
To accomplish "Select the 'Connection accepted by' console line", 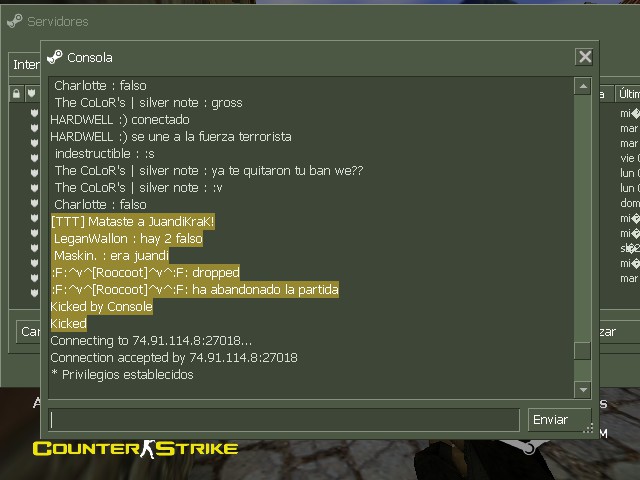I will tap(174, 358).
